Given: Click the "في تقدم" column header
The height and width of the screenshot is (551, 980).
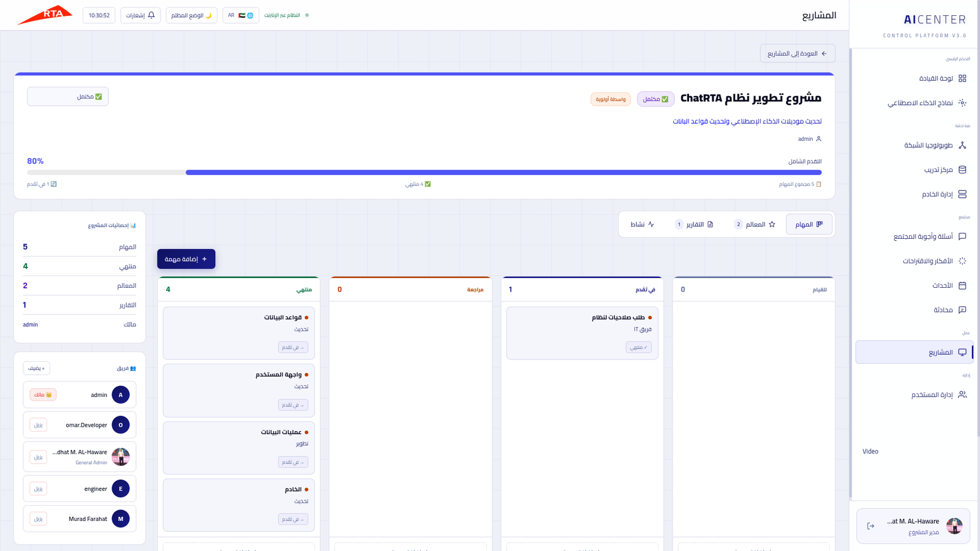Looking at the screenshot, I should point(582,290).
